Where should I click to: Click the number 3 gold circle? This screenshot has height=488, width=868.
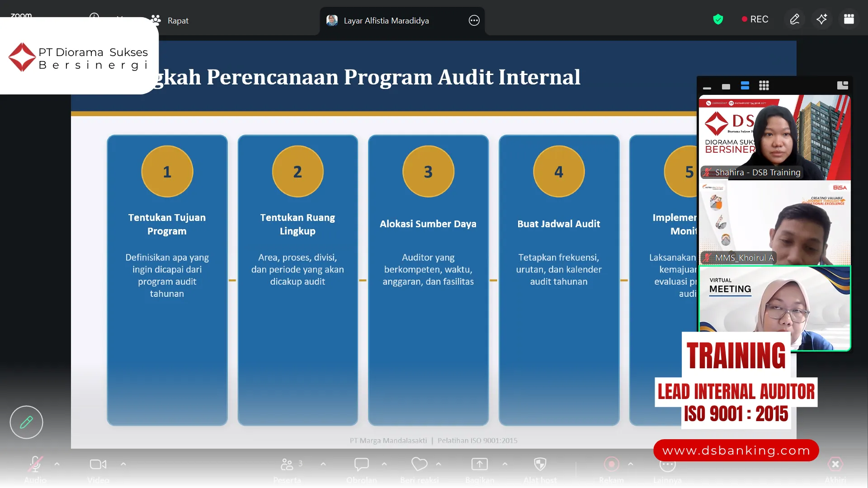[428, 172]
